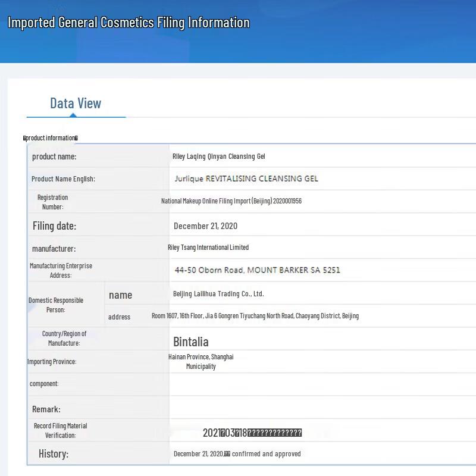Click the Imported General Cosmetics Filing Information title
476x476 pixels.
click(129, 23)
